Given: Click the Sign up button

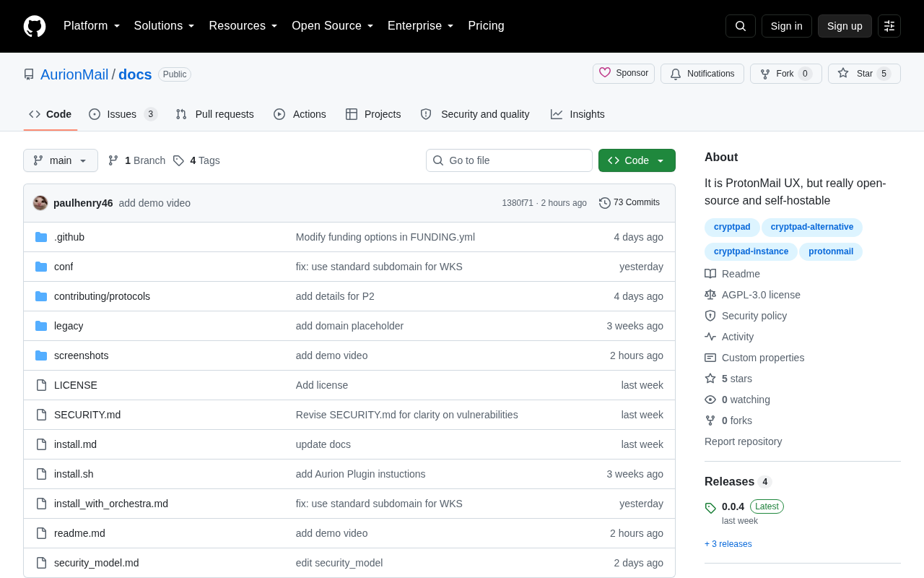Looking at the screenshot, I should 845,26.
